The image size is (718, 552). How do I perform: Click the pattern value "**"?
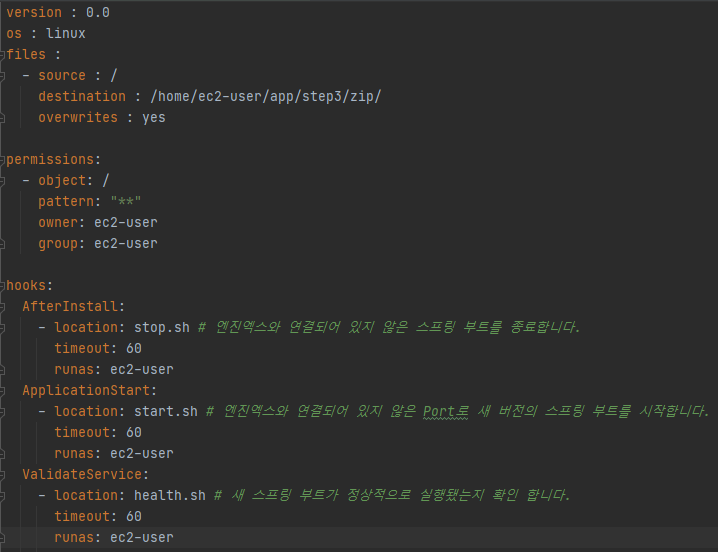click(125, 202)
